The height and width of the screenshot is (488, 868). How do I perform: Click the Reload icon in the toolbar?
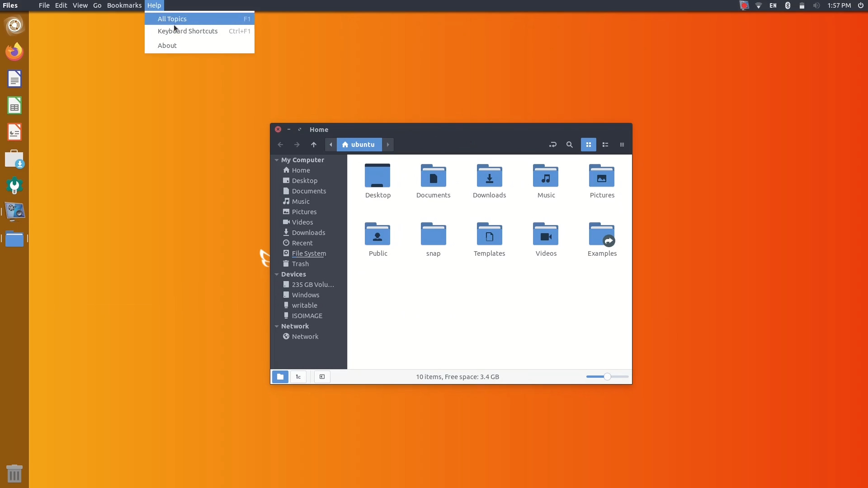(552, 145)
